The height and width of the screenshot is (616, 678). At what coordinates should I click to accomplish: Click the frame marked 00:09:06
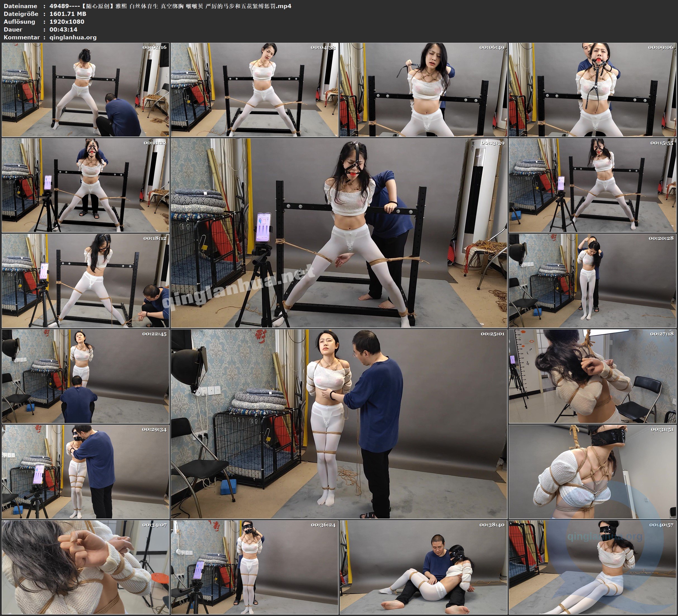pyautogui.click(x=592, y=90)
